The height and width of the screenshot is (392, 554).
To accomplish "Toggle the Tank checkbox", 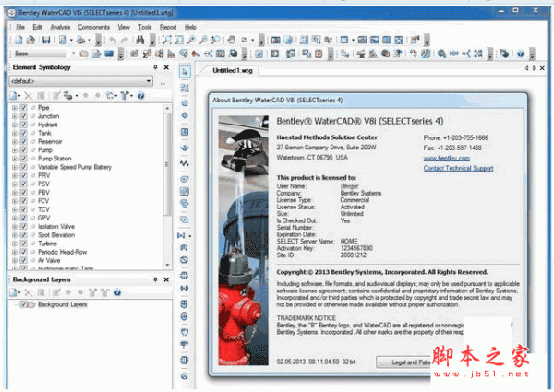I will [23, 133].
